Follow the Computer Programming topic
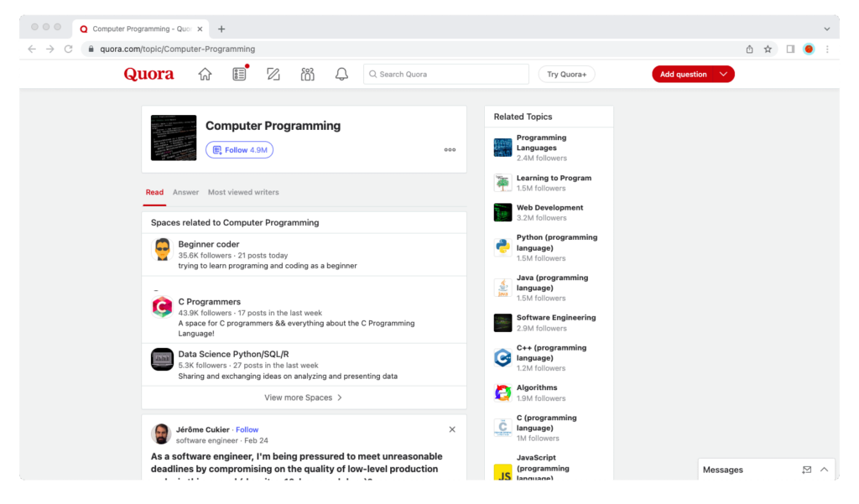This screenshot has height=504, width=859. click(x=239, y=149)
